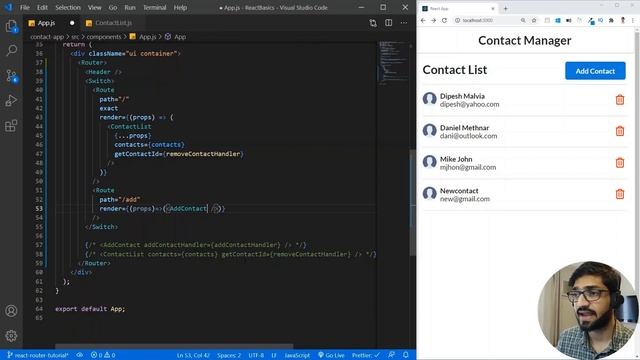Image resolution: width=640 pixels, height=360 pixels.
Task: Switch to the ContactList.js editor tab
Action: [113, 23]
